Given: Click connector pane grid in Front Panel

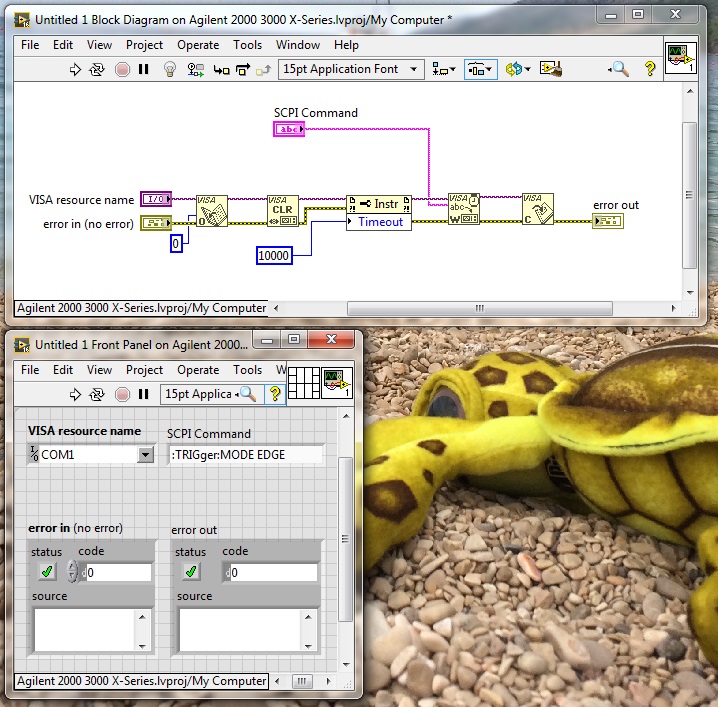Looking at the screenshot, I should 304,383.
